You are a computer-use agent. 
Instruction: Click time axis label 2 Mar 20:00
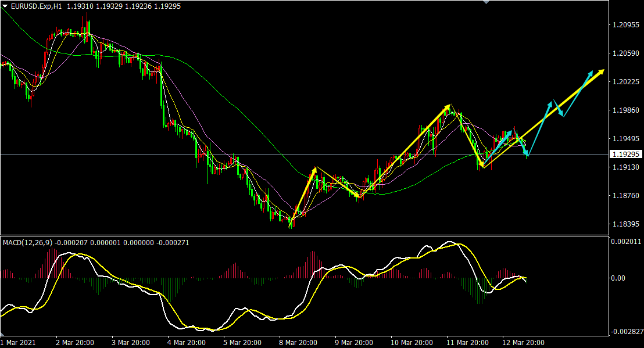click(x=75, y=343)
